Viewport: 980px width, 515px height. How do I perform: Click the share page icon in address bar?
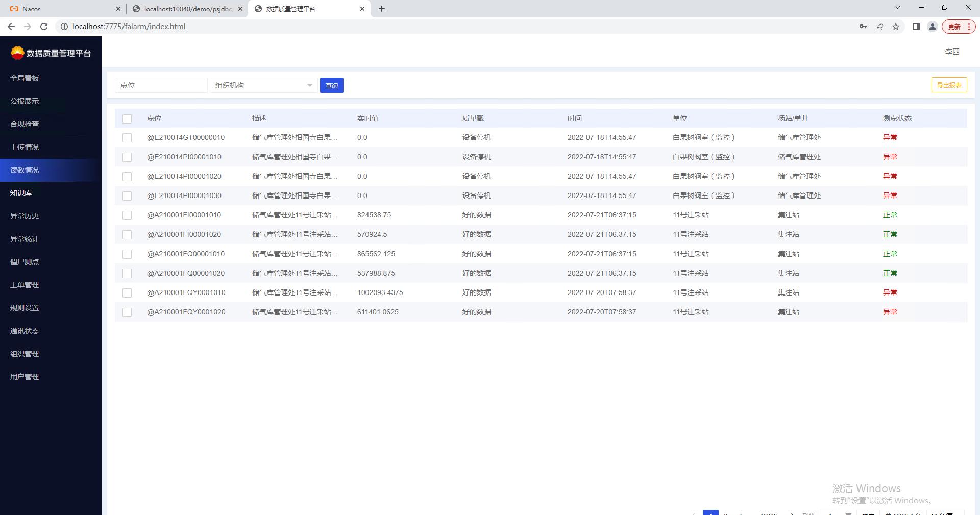879,27
